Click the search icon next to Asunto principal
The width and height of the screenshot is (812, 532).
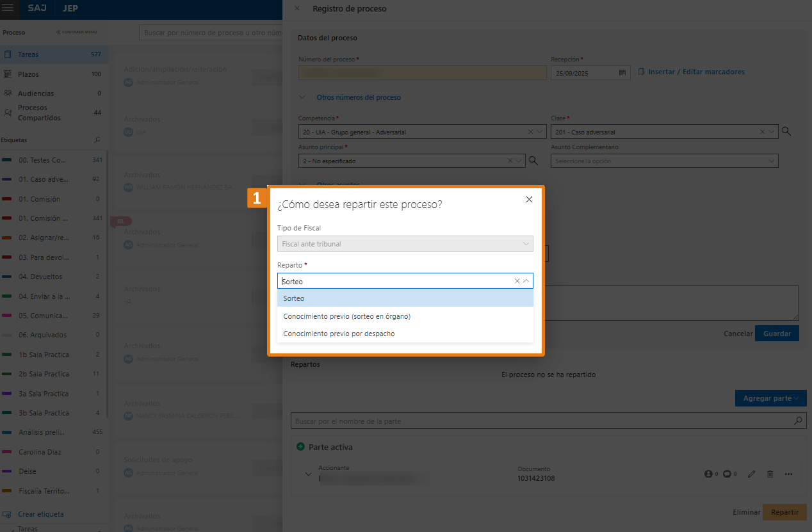(533, 161)
